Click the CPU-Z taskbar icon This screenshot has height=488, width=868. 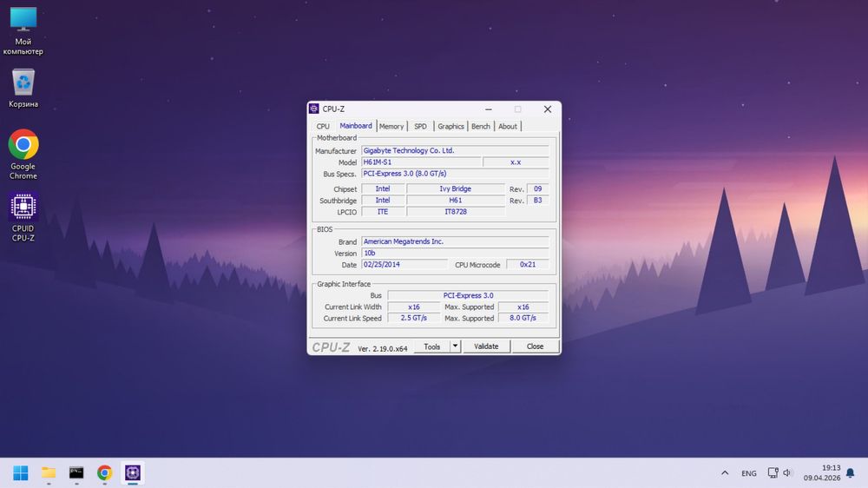coord(132,472)
